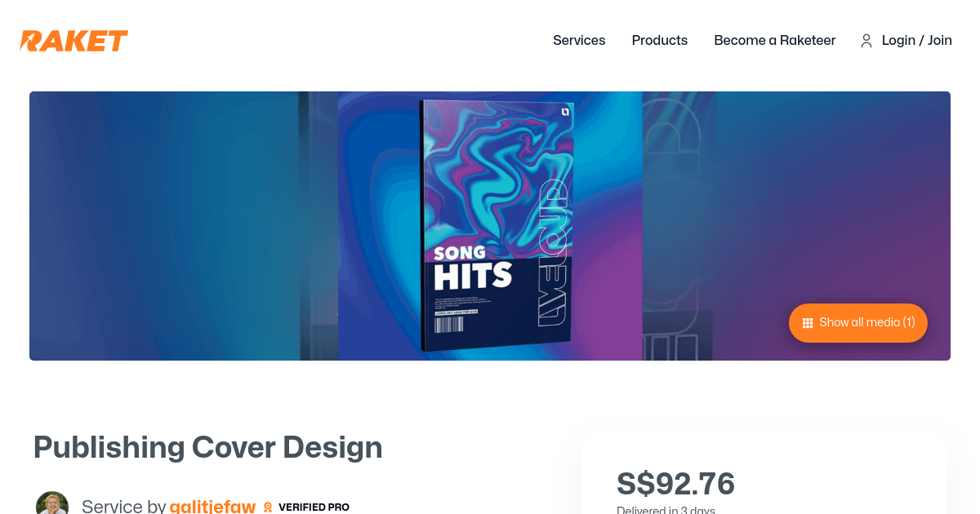This screenshot has width=980, height=514.
Task: Click the "Service by" text
Action: pyautogui.click(x=124, y=507)
